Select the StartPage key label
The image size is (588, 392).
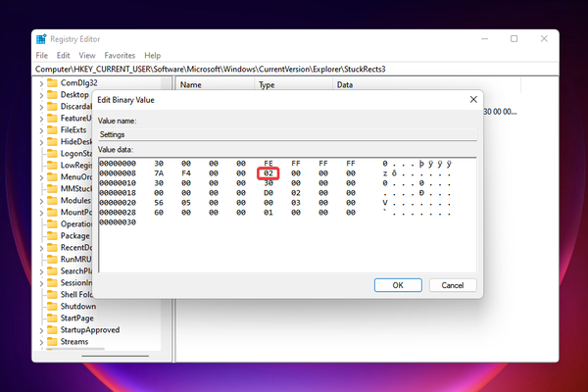tap(77, 318)
